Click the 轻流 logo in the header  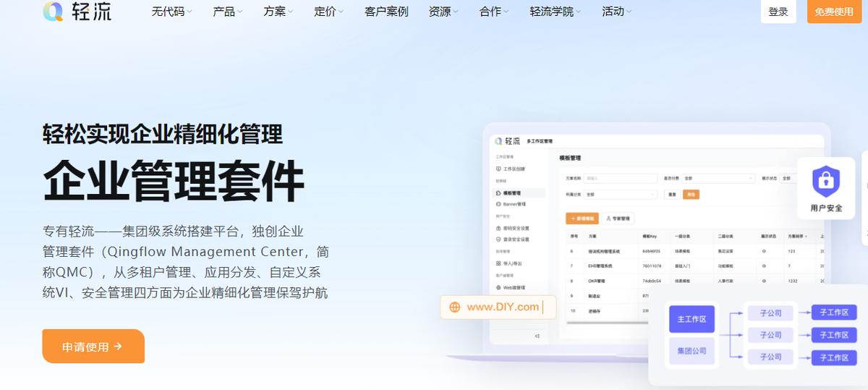tap(77, 12)
